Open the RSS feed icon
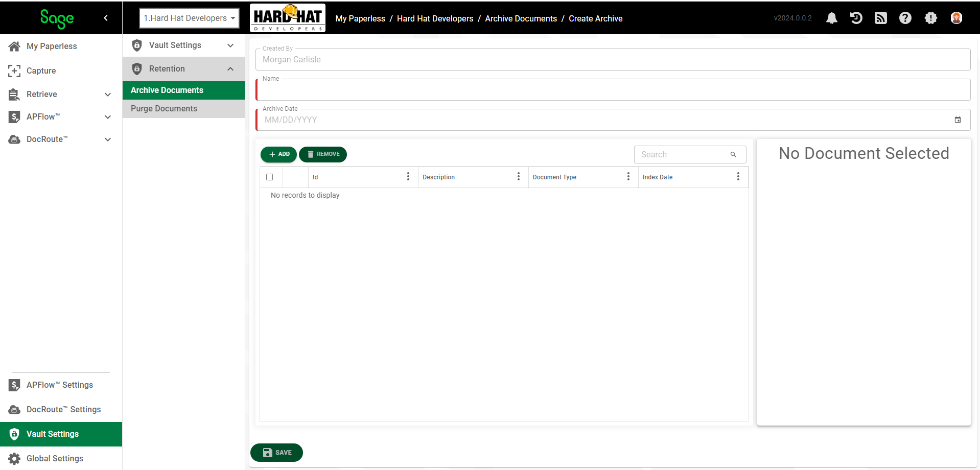Image resolution: width=980 pixels, height=470 pixels. coord(881,18)
